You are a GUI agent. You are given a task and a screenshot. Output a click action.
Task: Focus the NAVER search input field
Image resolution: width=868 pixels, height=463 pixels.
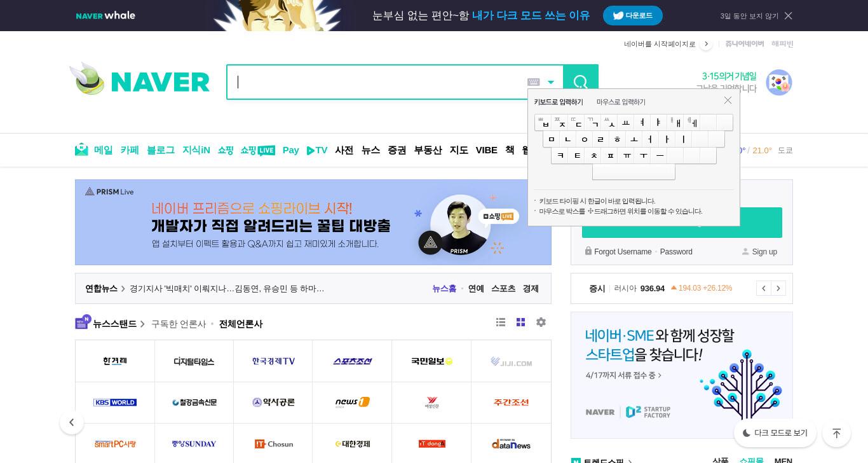(378, 82)
